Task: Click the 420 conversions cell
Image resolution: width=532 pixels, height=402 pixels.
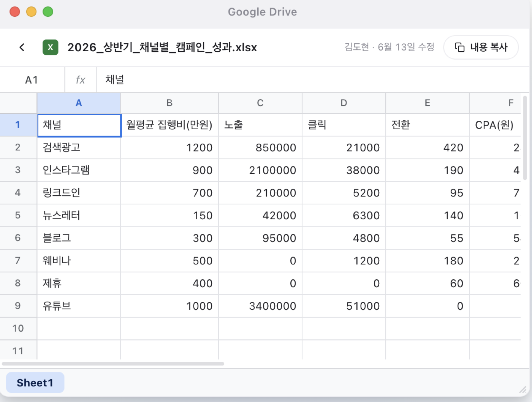Action: (x=427, y=147)
